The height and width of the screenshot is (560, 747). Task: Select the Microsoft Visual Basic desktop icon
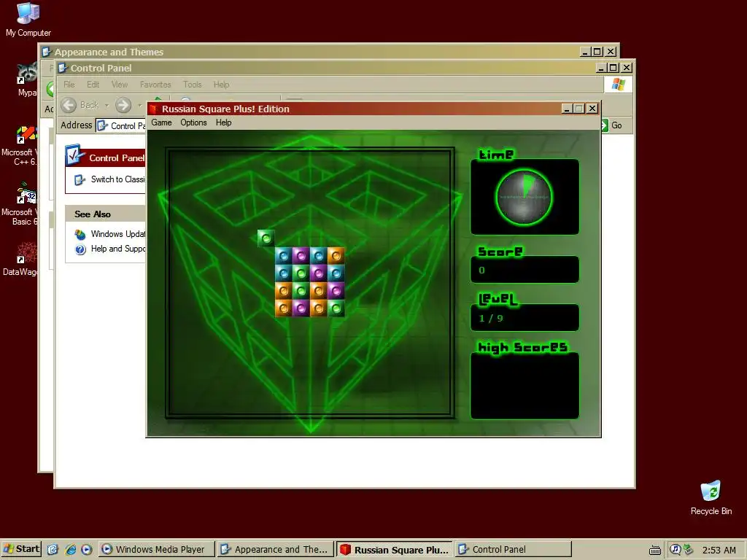[x=27, y=192]
